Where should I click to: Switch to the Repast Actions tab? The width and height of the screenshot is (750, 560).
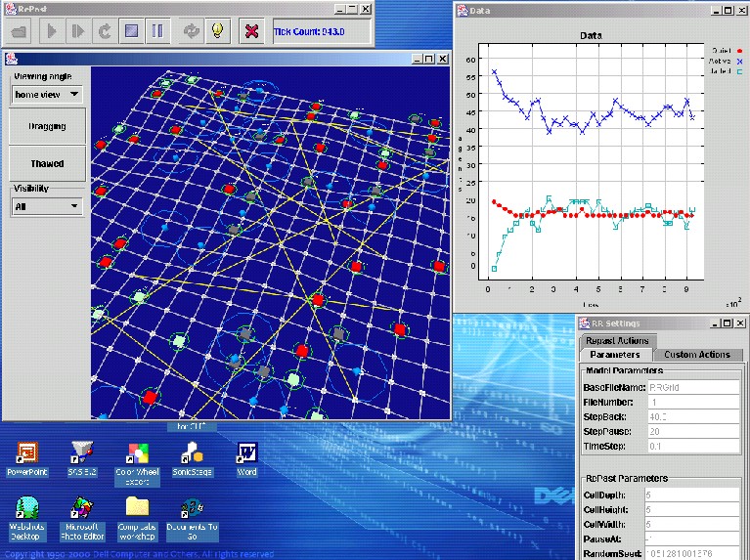[x=618, y=340]
